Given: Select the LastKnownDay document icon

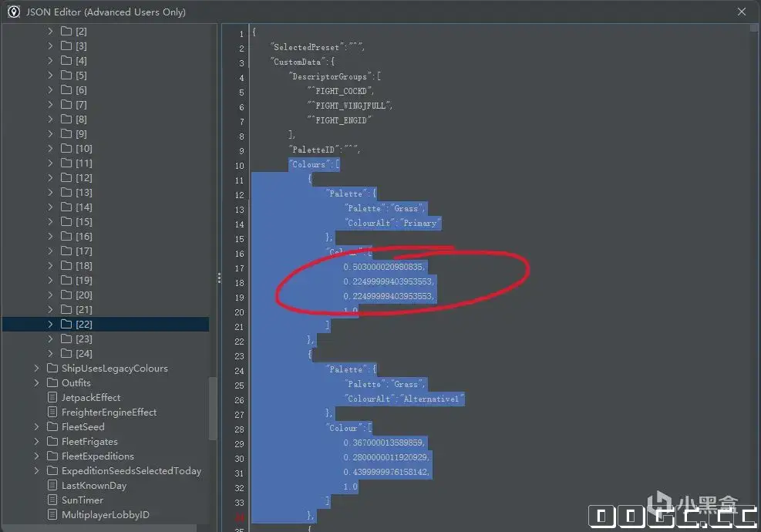Looking at the screenshot, I should coord(52,486).
